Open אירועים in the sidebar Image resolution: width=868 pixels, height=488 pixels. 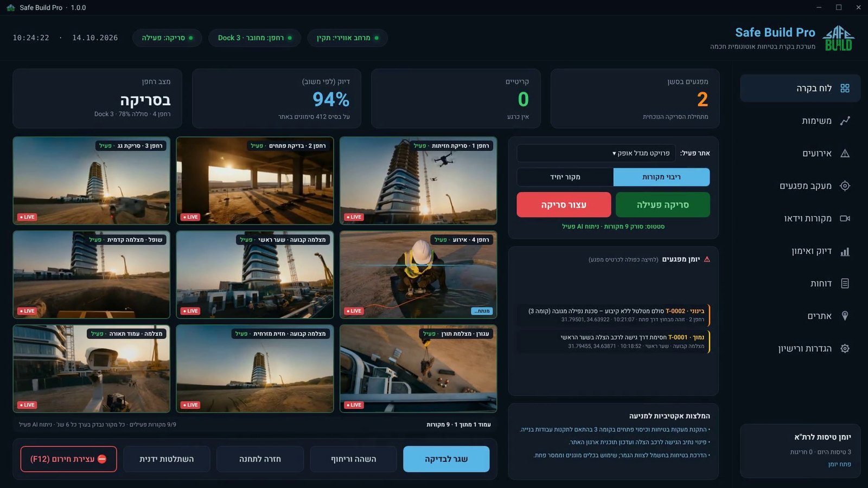800,153
